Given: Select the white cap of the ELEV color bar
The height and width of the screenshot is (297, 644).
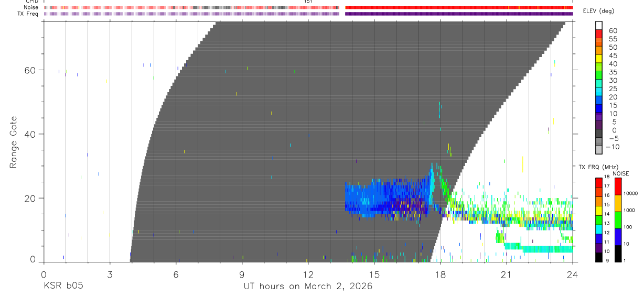Looking at the screenshot, I should (x=598, y=25).
